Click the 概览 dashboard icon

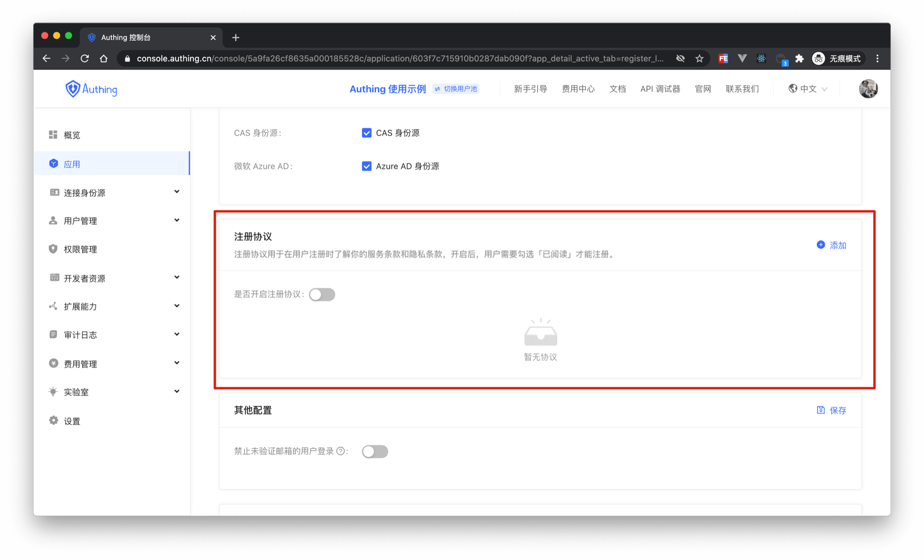click(53, 135)
